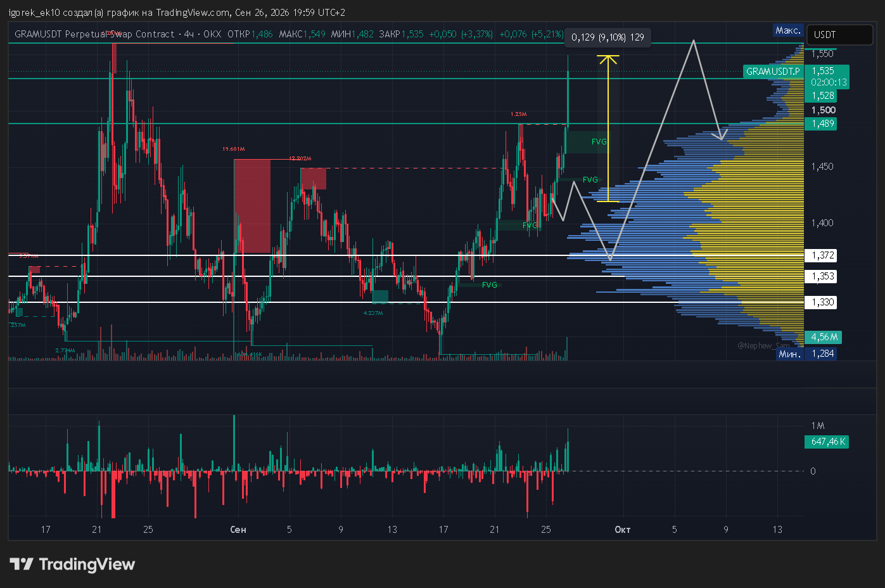885x588 pixels.
Task: Click the 1,528 green price tag
Action: click(x=822, y=96)
